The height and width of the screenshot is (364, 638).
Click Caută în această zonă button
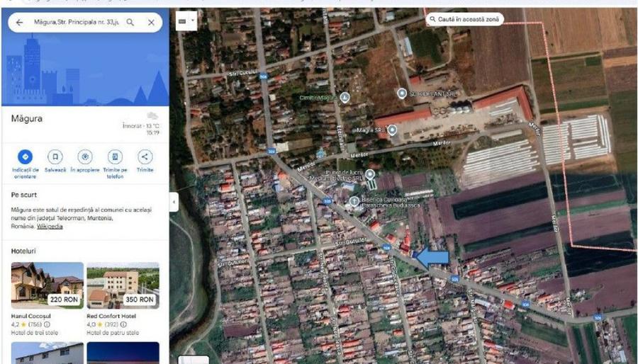[465, 20]
